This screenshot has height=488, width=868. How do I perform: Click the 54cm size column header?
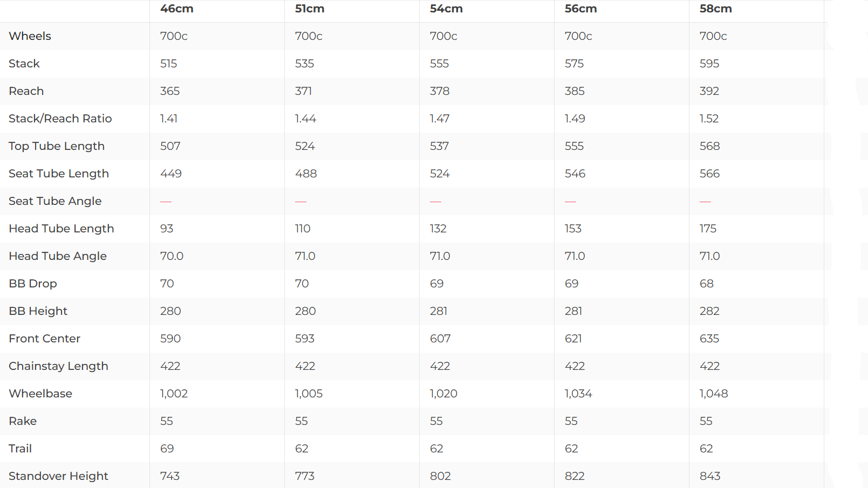click(446, 9)
